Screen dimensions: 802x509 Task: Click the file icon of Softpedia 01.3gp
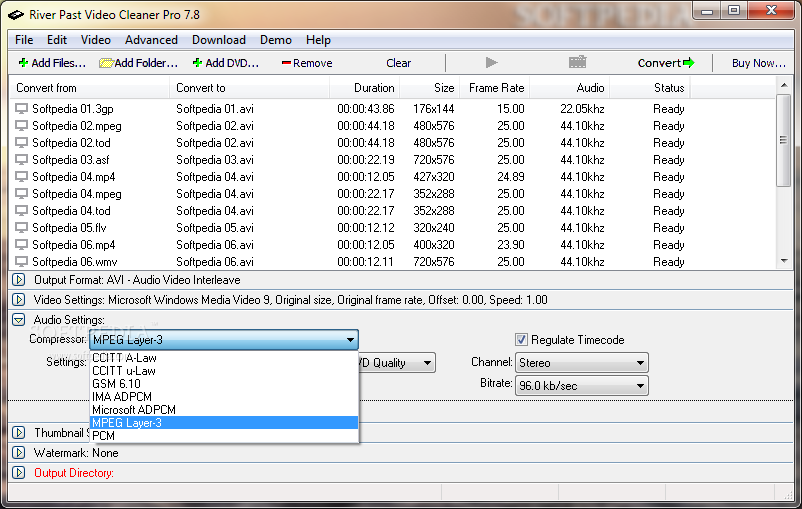coord(21,109)
